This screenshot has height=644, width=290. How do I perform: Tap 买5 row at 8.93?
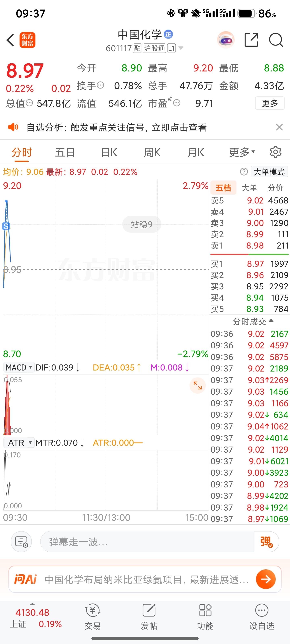tap(250, 309)
